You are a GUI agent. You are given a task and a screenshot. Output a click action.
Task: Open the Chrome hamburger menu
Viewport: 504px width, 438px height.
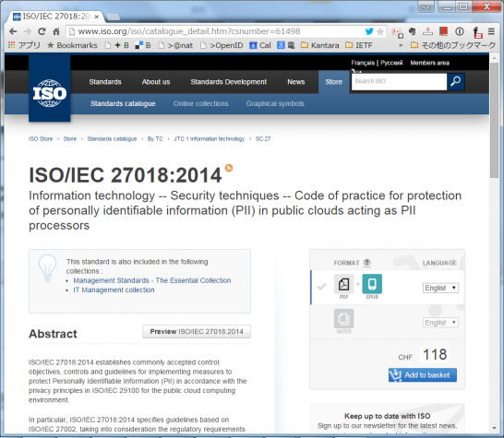click(x=491, y=31)
